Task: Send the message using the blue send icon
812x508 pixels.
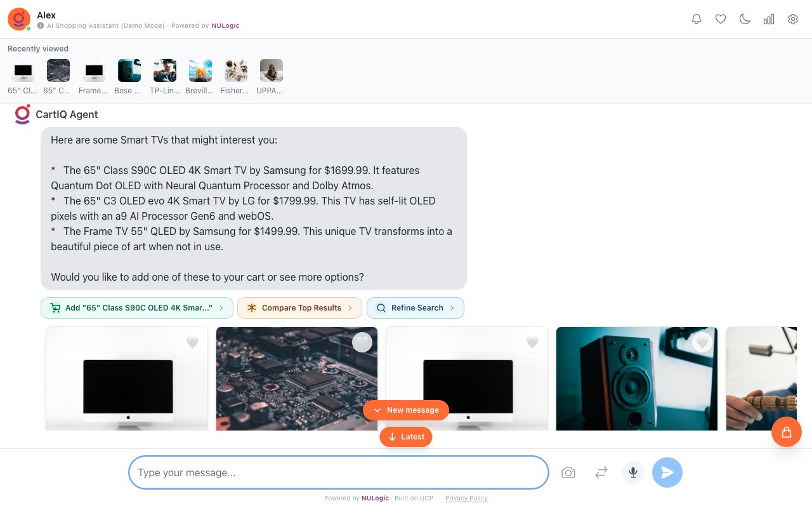Action: coord(667,472)
